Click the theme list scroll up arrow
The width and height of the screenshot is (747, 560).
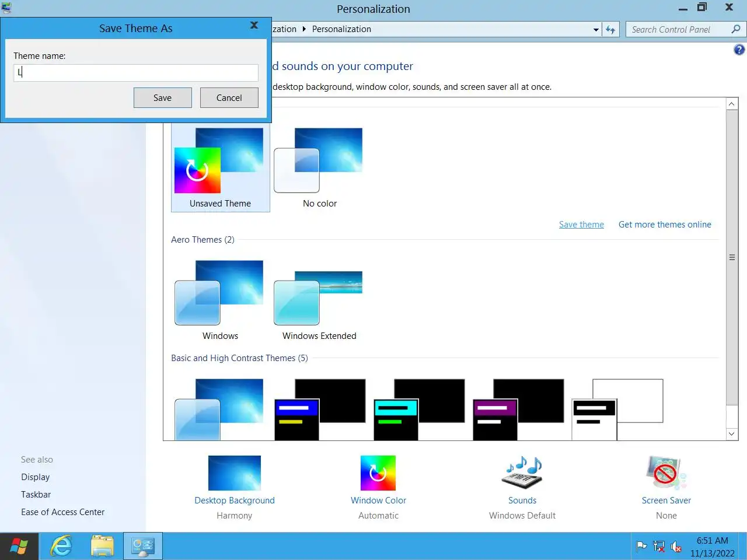732,104
